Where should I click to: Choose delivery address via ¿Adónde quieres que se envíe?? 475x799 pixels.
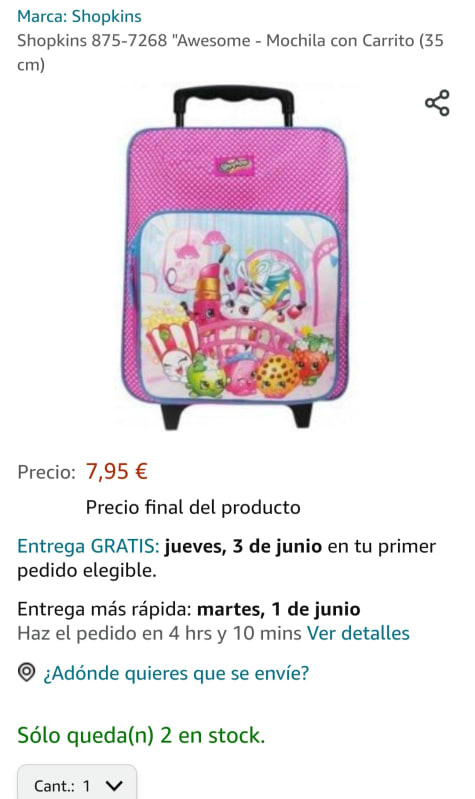point(176,673)
